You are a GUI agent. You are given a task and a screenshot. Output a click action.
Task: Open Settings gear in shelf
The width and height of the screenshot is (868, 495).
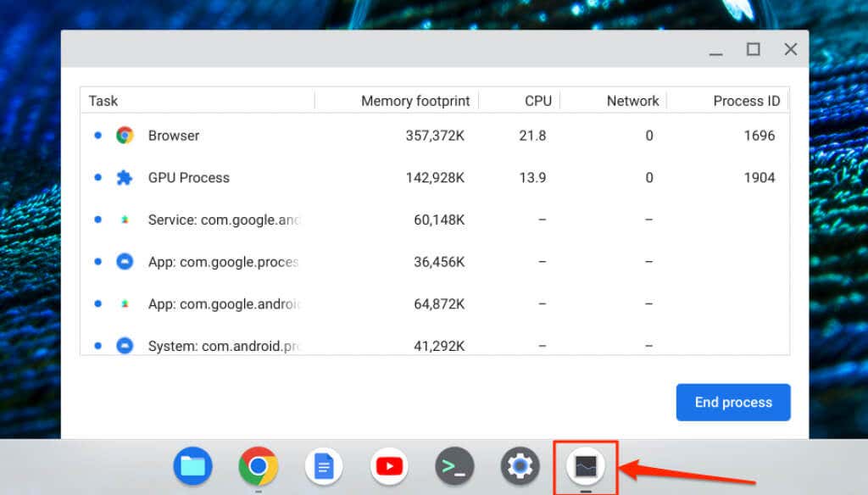tap(520, 466)
